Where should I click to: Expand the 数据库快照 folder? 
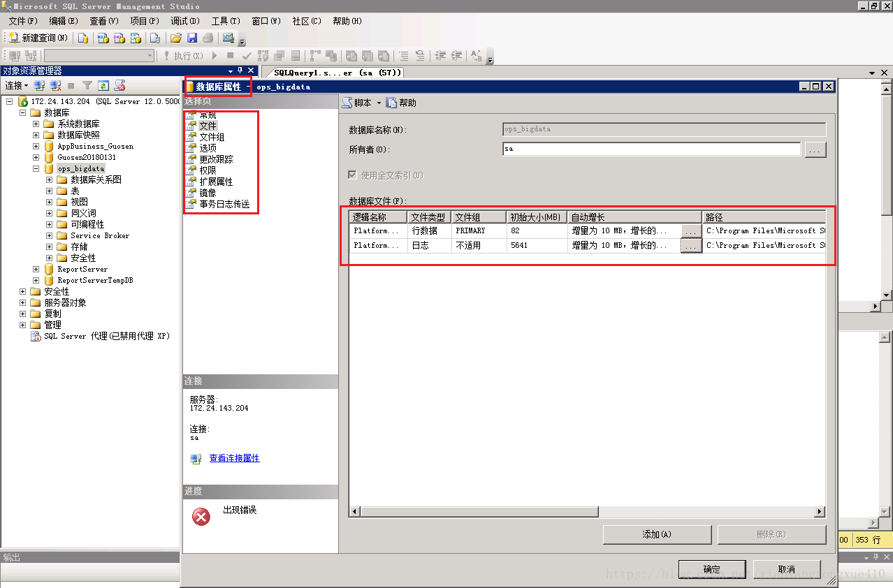click(x=36, y=135)
